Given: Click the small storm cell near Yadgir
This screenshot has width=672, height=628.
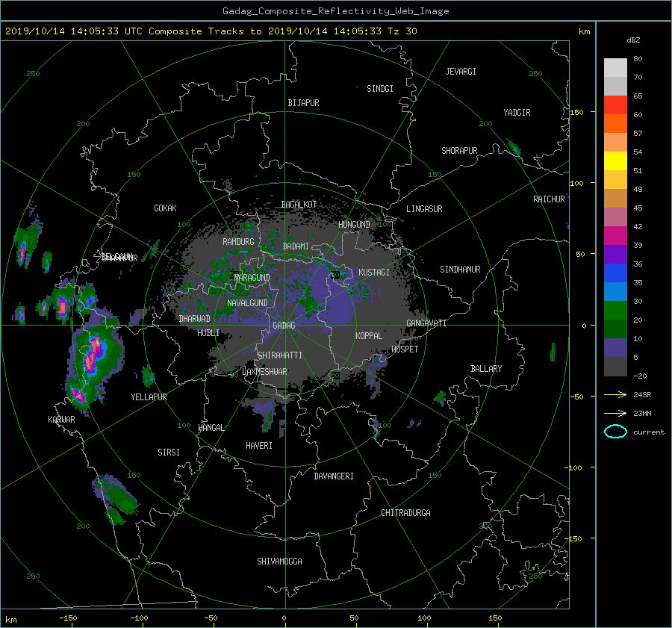Looking at the screenshot, I should (514, 147).
